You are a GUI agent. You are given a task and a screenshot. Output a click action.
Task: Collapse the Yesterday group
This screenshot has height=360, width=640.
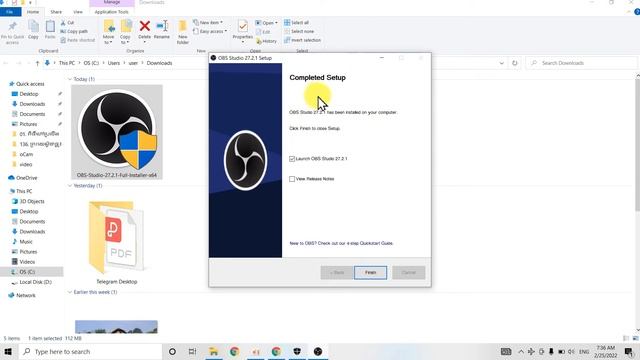70,186
